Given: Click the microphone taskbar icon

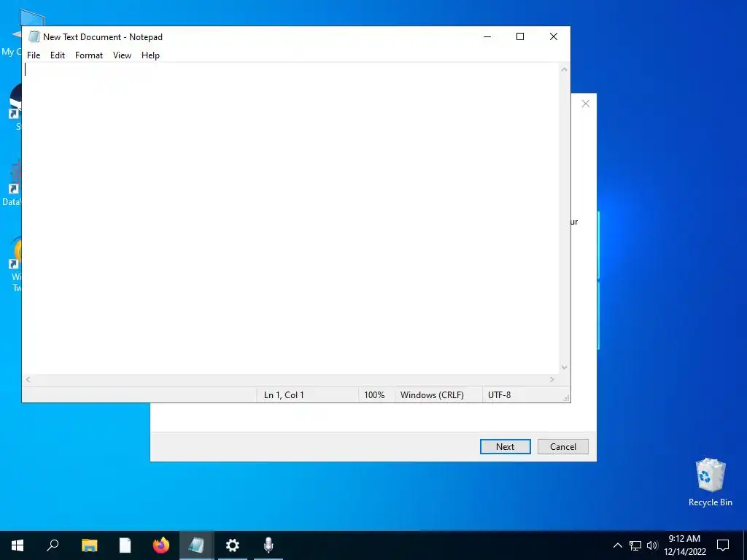Looking at the screenshot, I should pyautogui.click(x=268, y=545).
